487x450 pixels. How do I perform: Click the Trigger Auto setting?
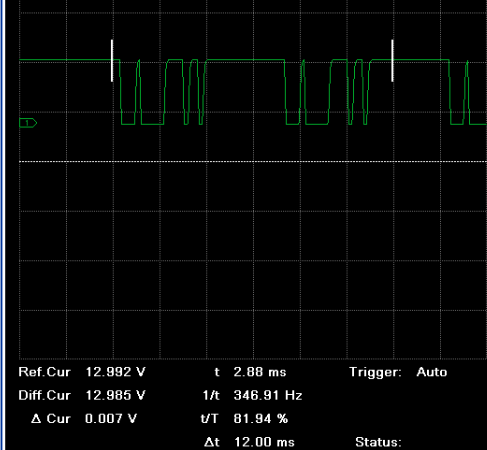[432, 372]
